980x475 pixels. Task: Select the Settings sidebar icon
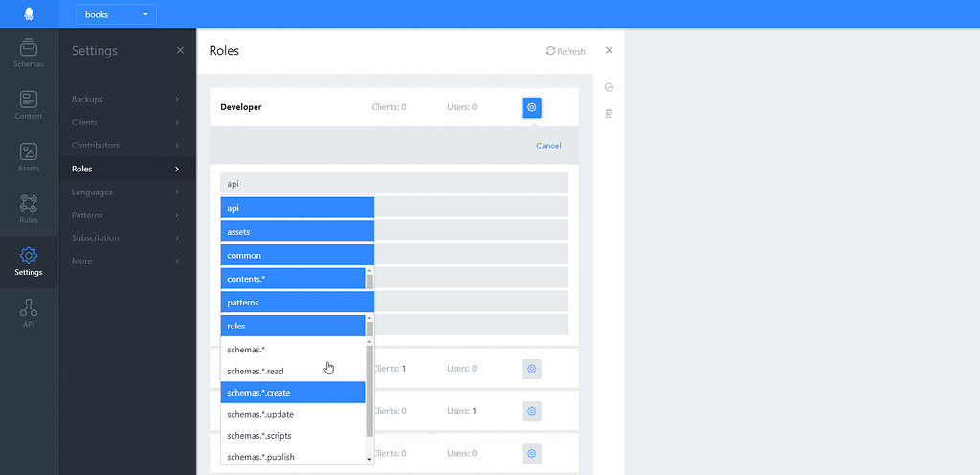(29, 261)
